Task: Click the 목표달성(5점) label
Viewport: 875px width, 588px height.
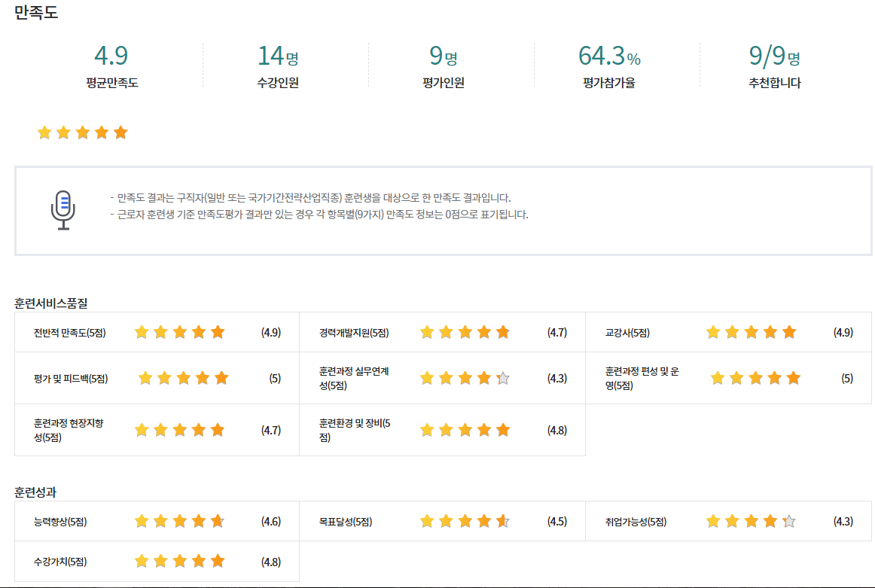Action: pos(346,522)
